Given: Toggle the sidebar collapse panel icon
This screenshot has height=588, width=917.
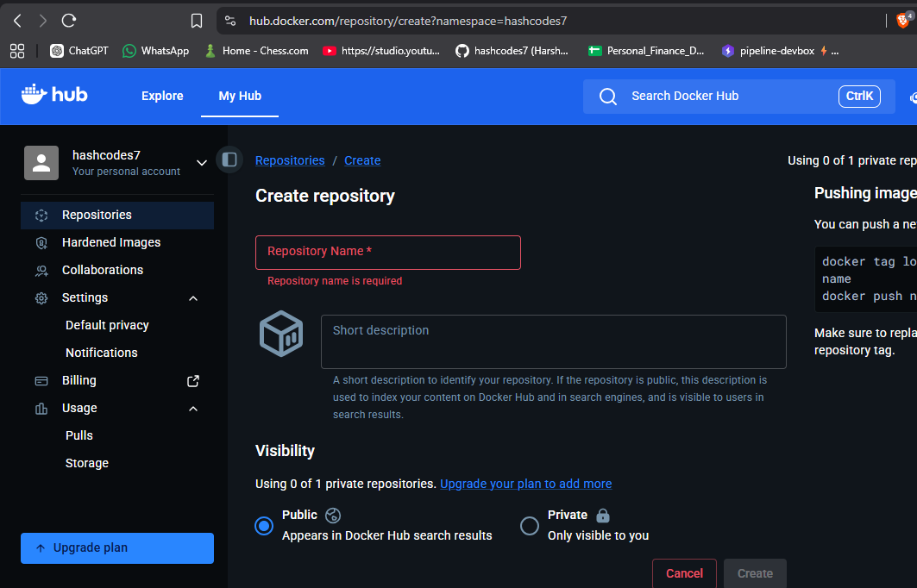Looking at the screenshot, I should (229, 160).
